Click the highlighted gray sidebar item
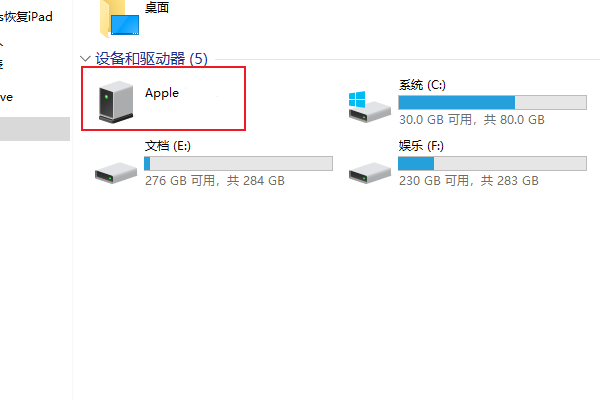The height and width of the screenshot is (400, 600). (x=35, y=129)
